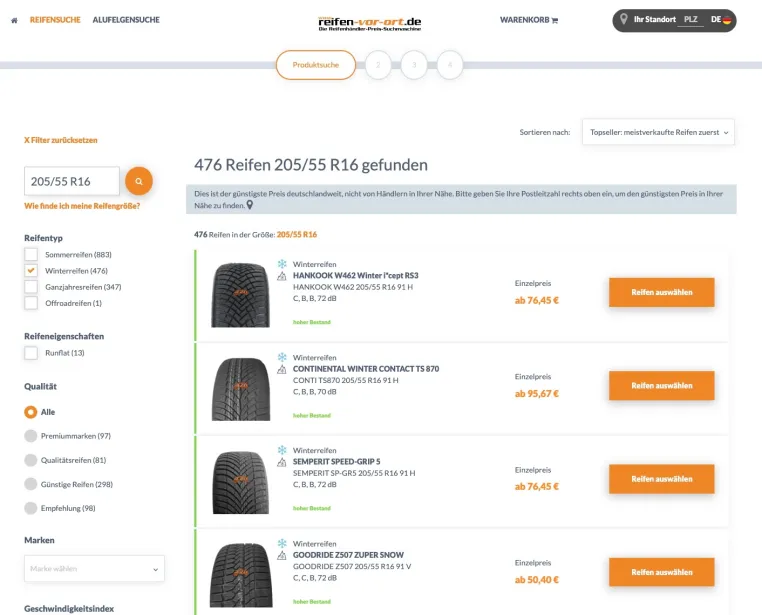Open the GOODRIDE Z507 ZUPER SNOW title
This screenshot has height=615, width=762.
coord(348,555)
